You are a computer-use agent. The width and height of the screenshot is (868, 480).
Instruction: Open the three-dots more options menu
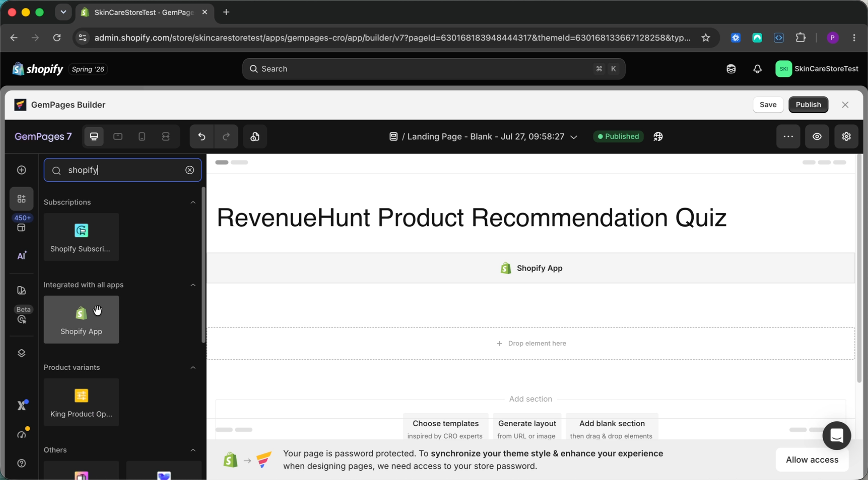[788, 136]
